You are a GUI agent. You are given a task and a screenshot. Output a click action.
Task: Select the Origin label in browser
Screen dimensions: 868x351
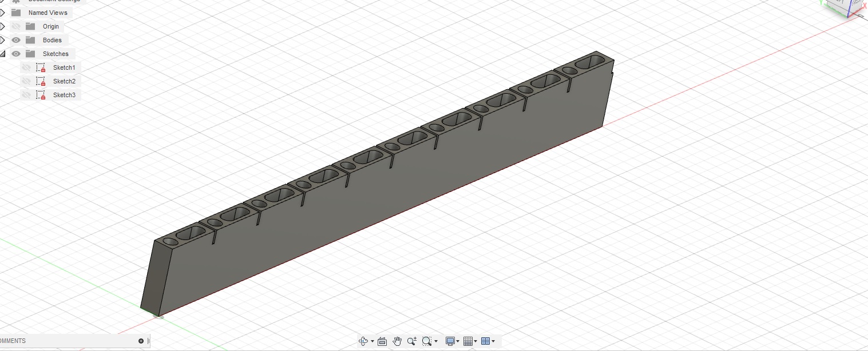point(51,26)
